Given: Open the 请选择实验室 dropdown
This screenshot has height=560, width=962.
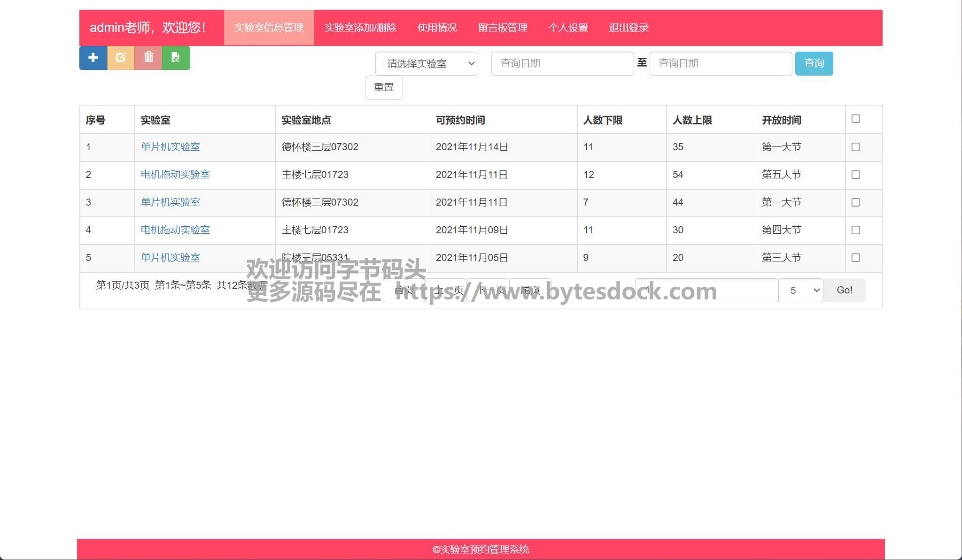Looking at the screenshot, I should pyautogui.click(x=426, y=63).
